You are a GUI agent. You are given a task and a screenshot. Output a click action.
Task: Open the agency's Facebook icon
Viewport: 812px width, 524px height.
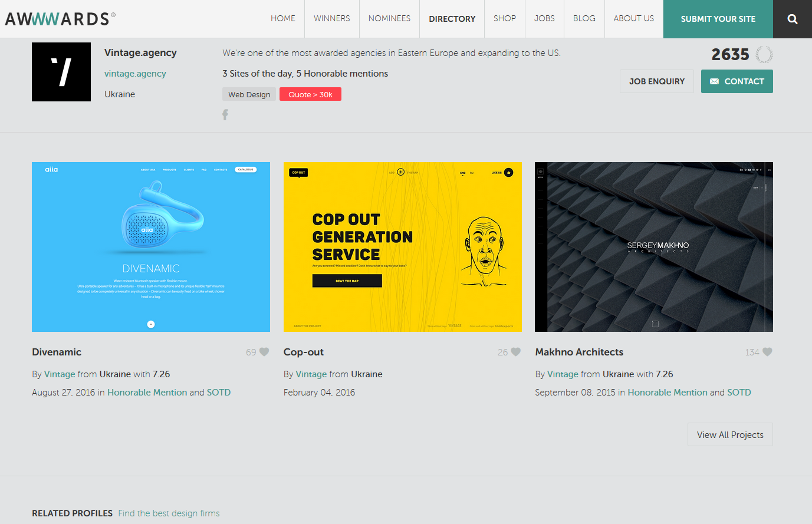pos(225,114)
